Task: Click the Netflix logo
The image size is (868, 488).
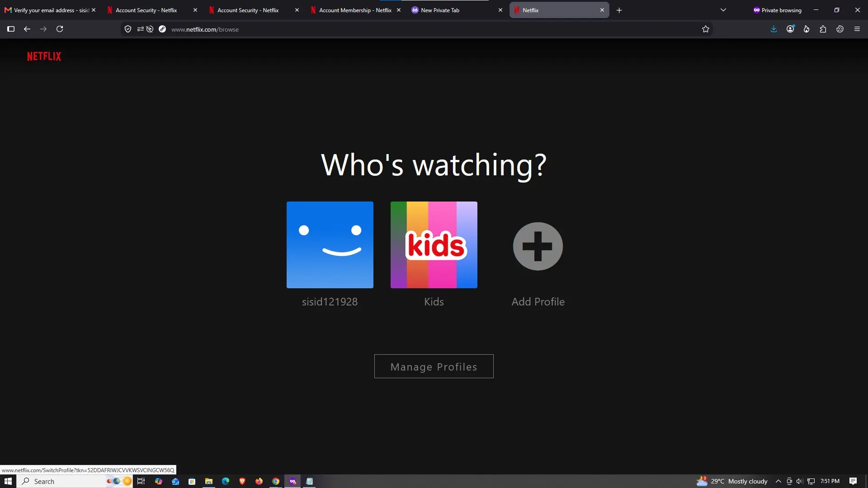Action: [44, 56]
